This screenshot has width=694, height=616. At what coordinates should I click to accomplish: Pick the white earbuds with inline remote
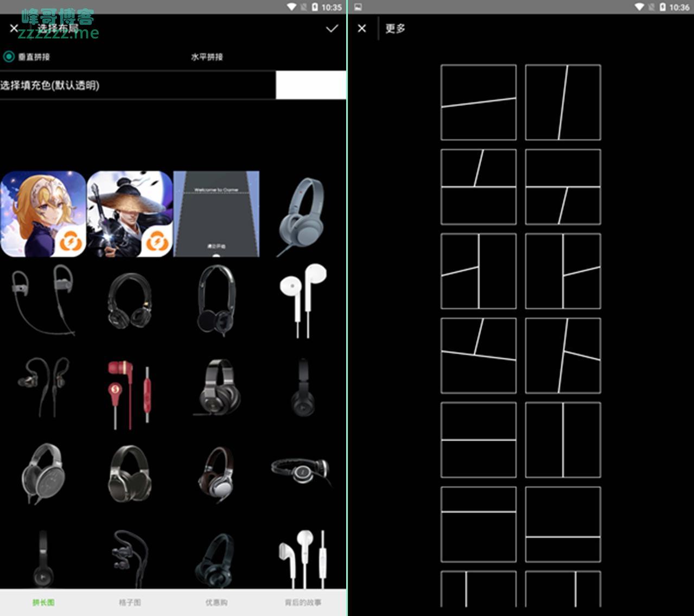tap(303, 559)
